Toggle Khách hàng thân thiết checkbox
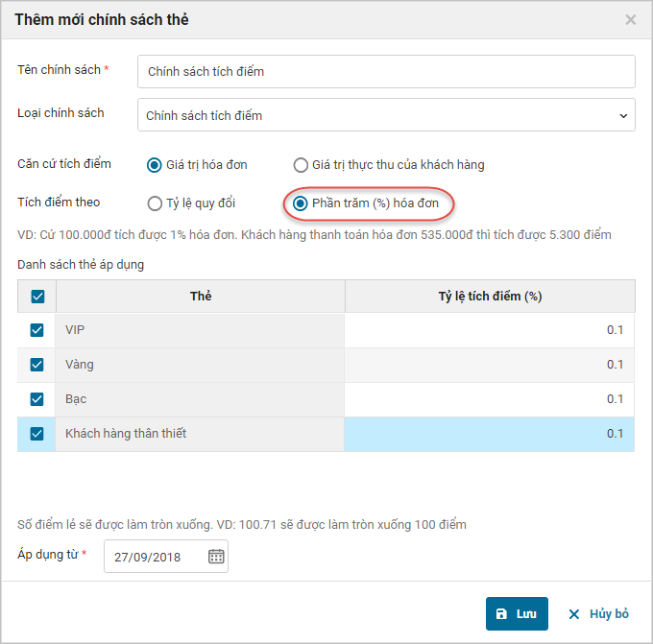This screenshot has height=644, width=653. pos(37,434)
